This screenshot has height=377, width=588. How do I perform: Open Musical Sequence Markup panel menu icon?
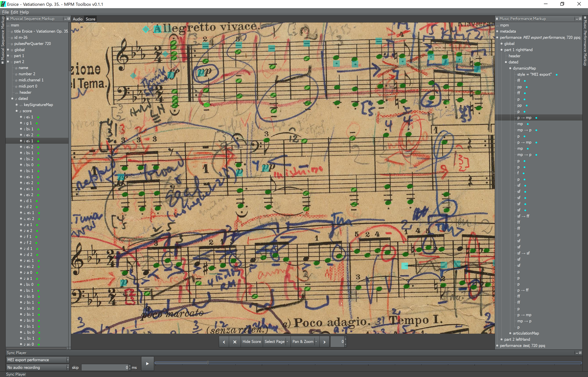[8, 19]
